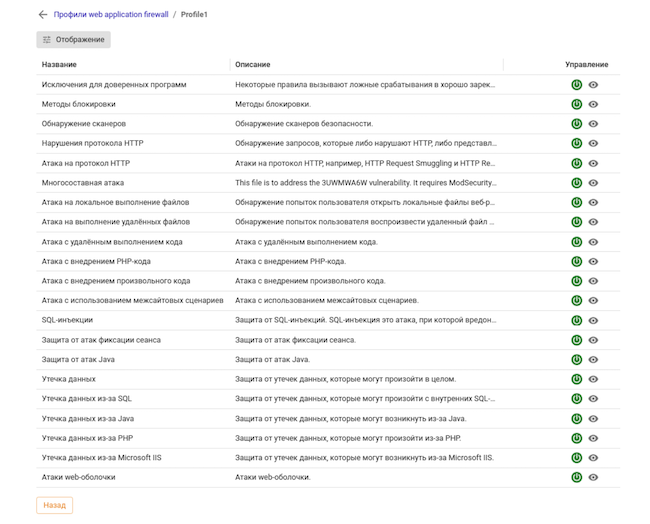
Task: Click the Описание column header
Action: coord(252,64)
